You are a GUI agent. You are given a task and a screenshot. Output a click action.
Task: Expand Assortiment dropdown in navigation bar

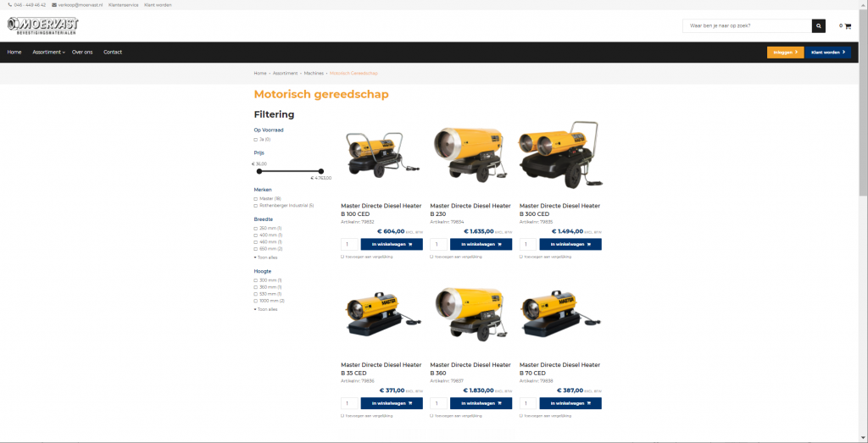pos(48,53)
